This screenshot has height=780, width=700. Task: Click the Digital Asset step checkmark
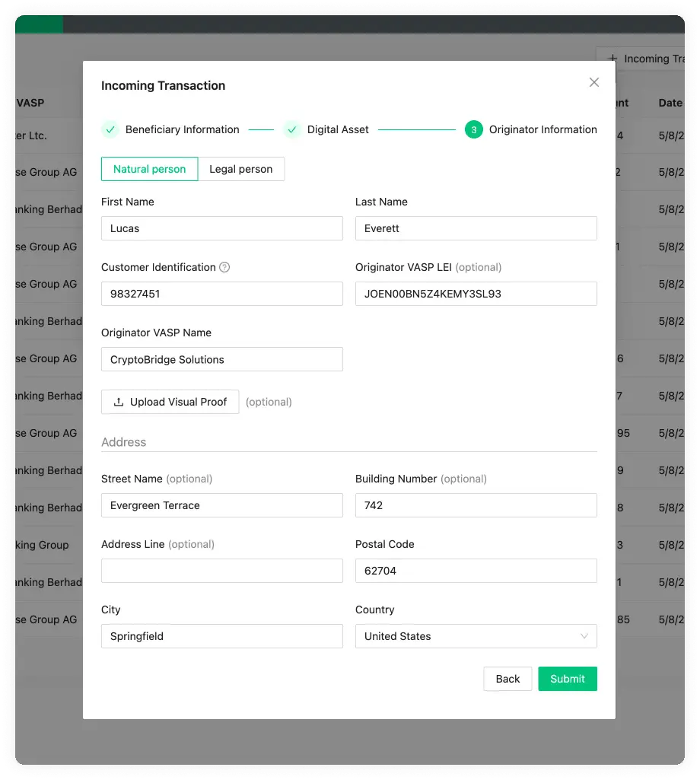pos(292,129)
